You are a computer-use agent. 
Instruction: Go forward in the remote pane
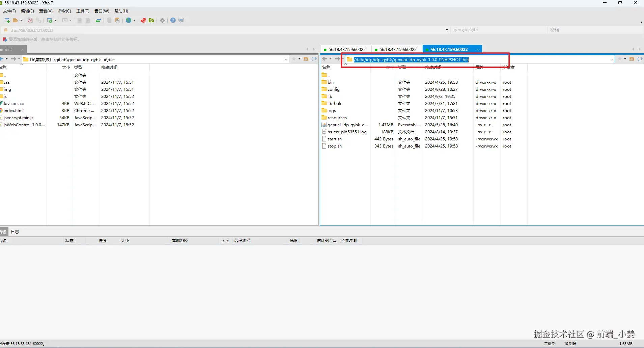337,59
